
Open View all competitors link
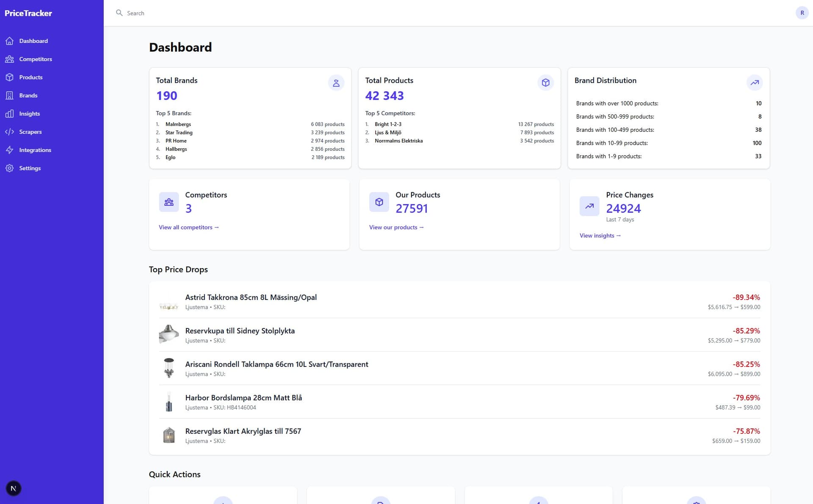click(x=188, y=227)
